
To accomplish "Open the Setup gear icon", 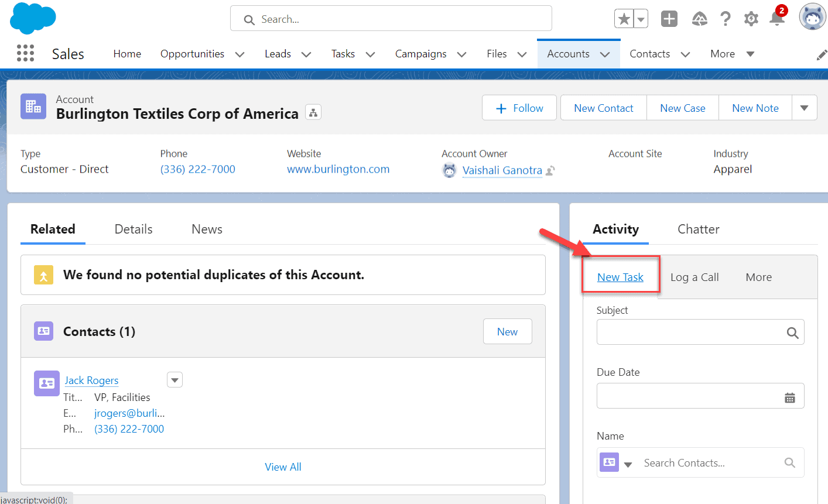I will 751,19.
